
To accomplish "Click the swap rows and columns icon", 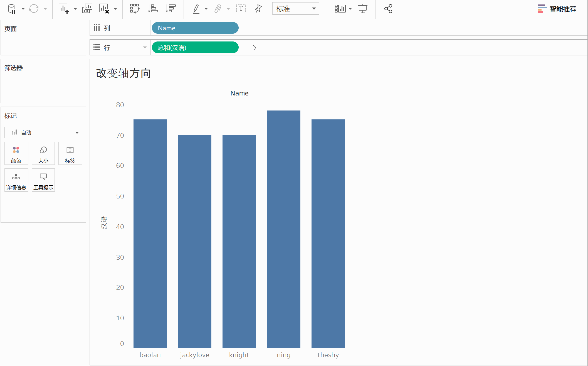I will pyautogui.click(x=135, y=9).
